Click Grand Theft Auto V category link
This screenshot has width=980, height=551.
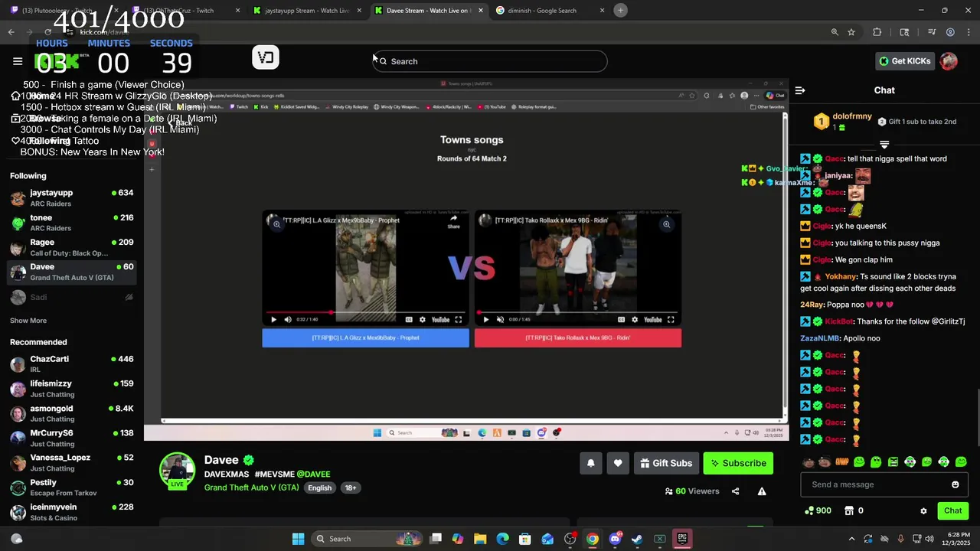pos(251,487)
